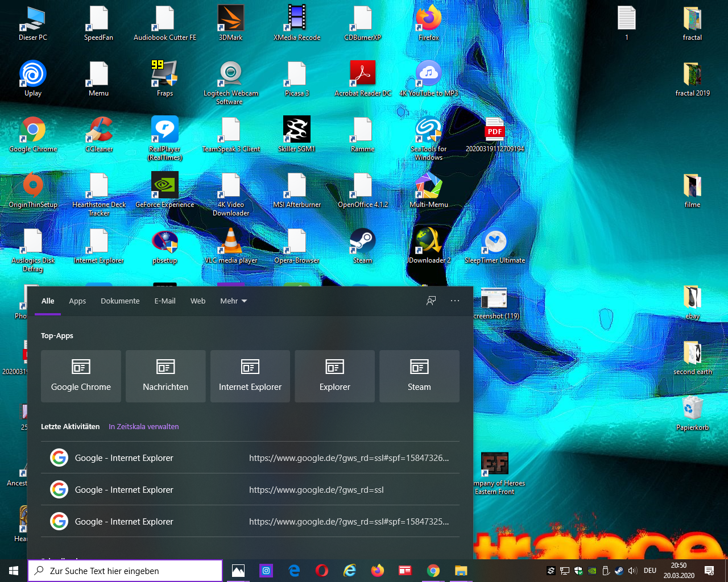Select the SeaTools for Windows icon
Screen dimensions: 728x582
(429, 138)
